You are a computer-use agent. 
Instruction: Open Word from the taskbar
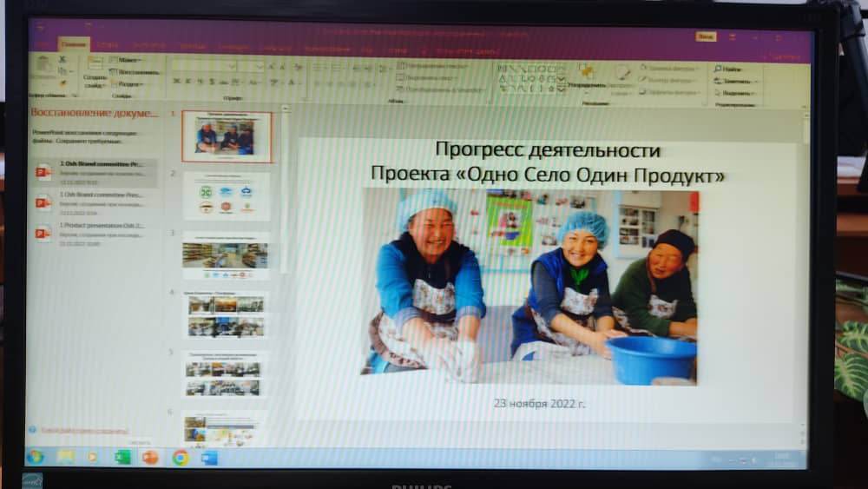pos(209,457)
